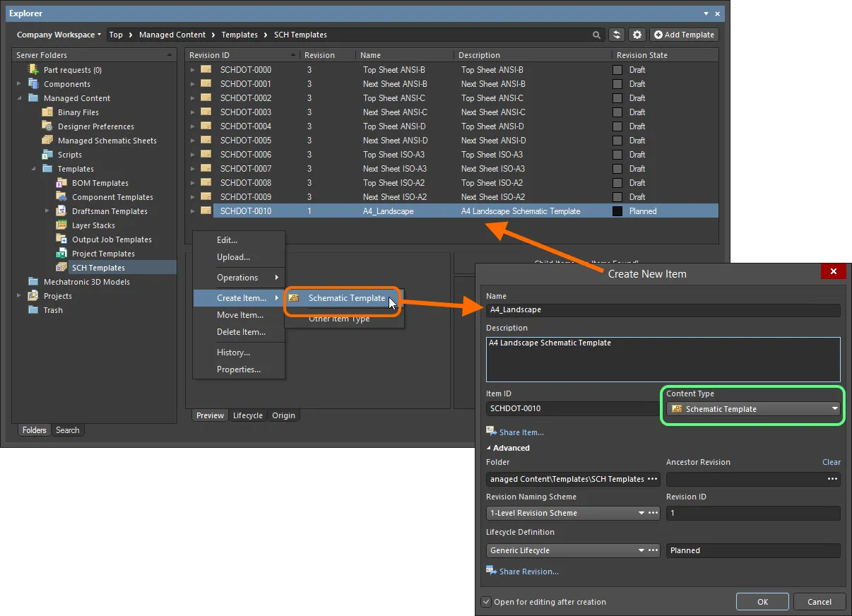Expand the Draftsman Templates tree node

coord(48,211)
